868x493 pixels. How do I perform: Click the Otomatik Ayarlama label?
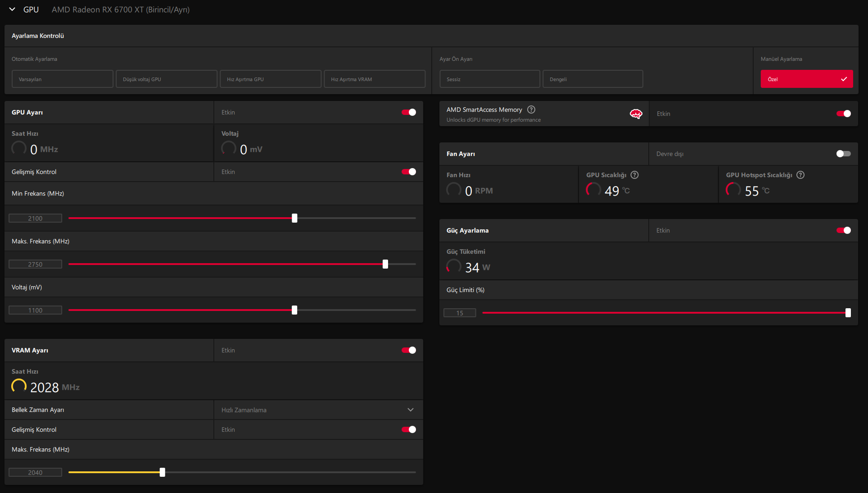coord(34,59)
